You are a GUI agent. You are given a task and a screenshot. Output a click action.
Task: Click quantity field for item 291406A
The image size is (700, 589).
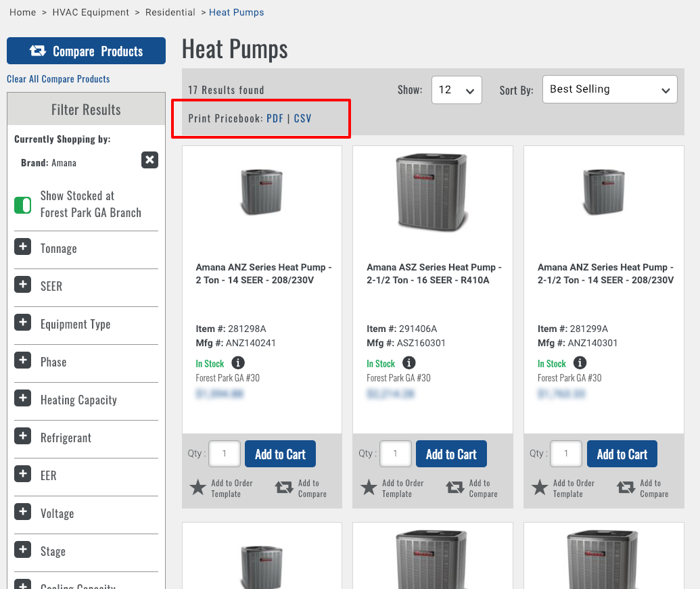(x=396, y=454)
